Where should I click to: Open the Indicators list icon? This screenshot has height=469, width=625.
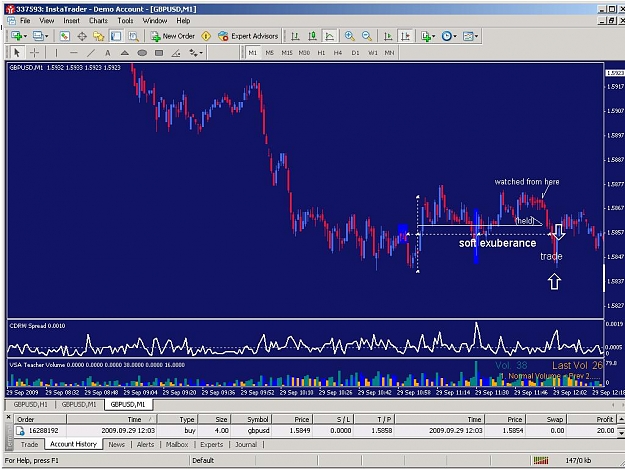click(x=426, y=36)
